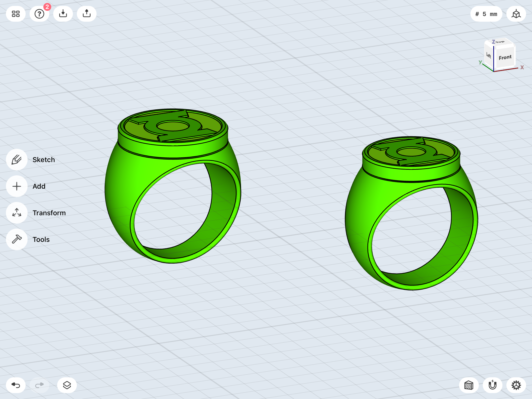Open the settings gear
Screen dimensions: 532x399
[x=516, y=385]
